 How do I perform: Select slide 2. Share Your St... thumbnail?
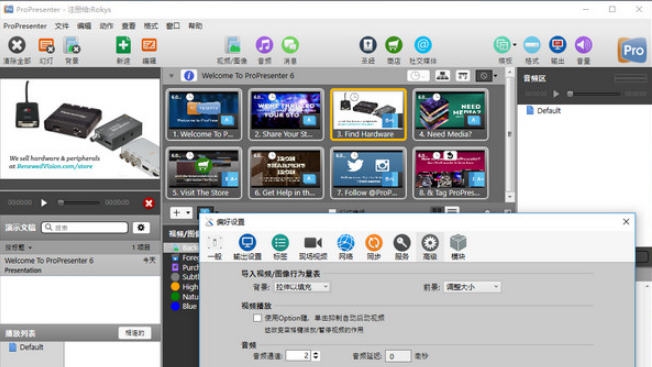point(286,114)
